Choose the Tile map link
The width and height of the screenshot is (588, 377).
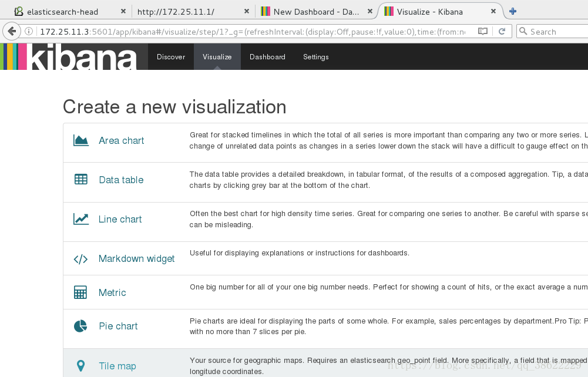117,366
